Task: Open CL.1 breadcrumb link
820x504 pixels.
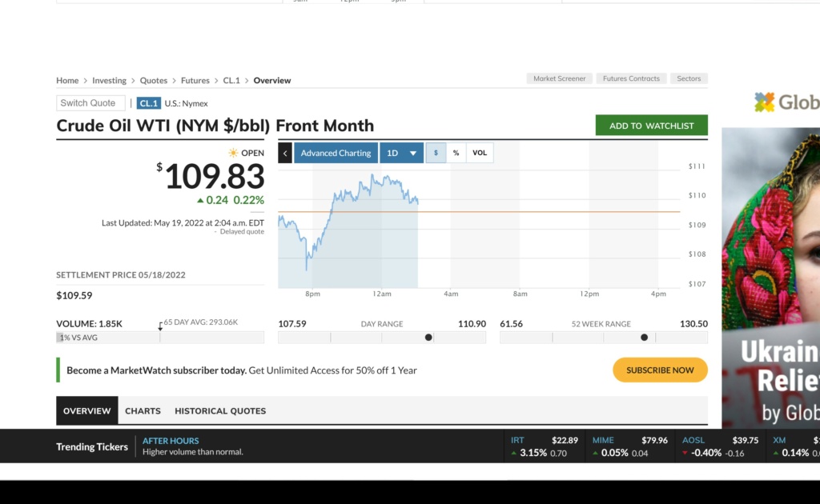Action: [x=231, y=81]
